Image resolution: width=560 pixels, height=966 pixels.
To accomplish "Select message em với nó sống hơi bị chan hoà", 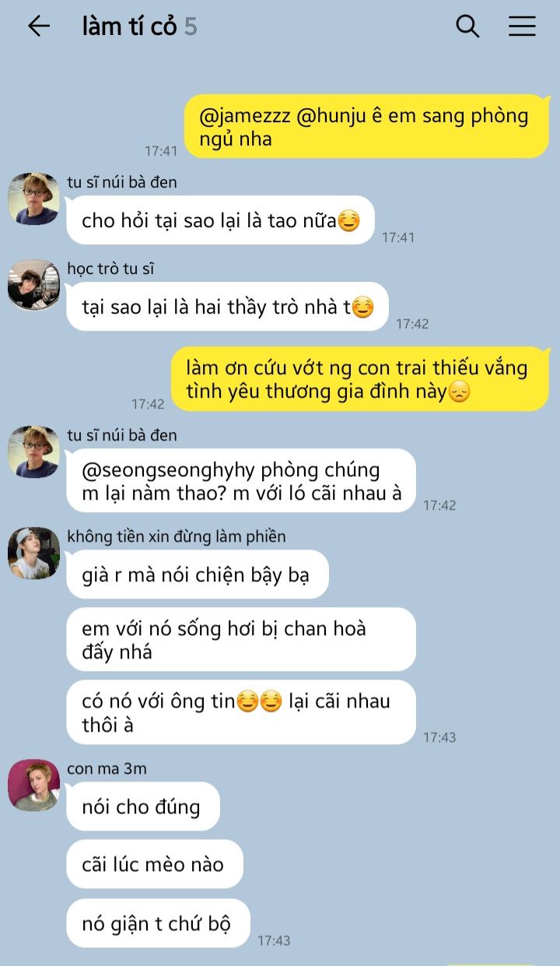I will coord(241,640).
